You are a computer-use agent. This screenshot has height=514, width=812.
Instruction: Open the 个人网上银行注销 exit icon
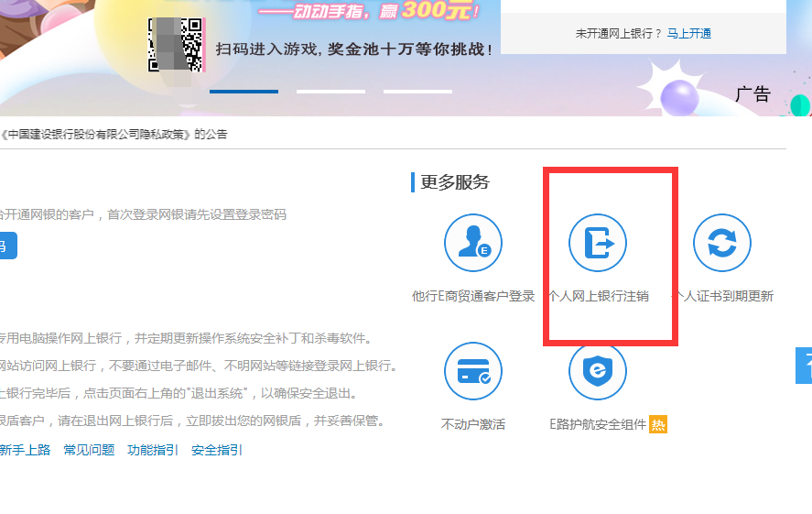click(598, 243)
